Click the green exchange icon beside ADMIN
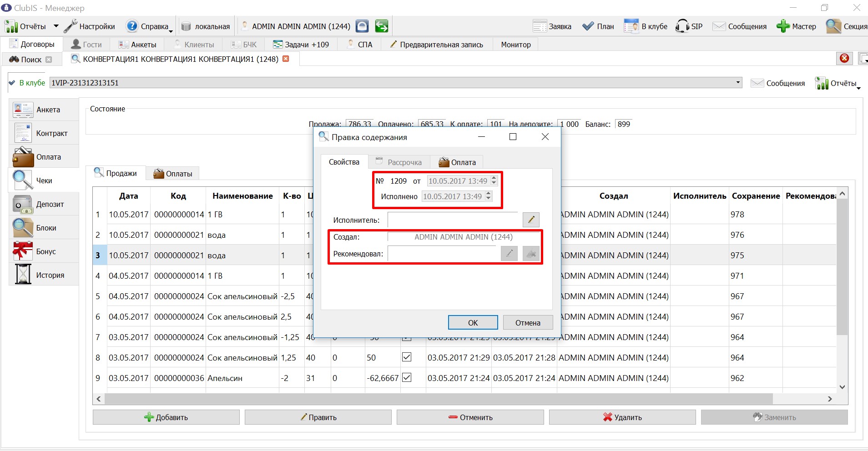868x451 pixels. coord(382,26)
